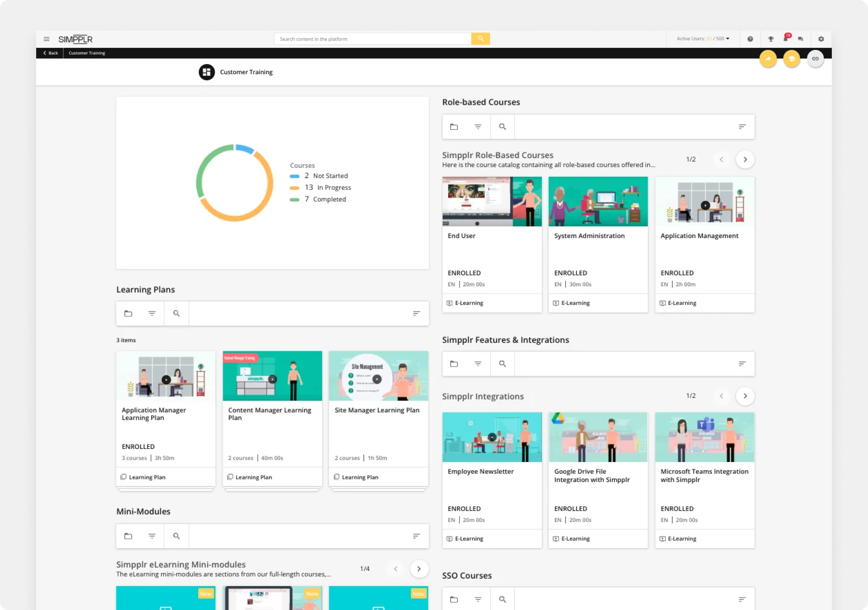
Task: Click the Customer Training dashboard grid icon
Action: click(207, 72)
